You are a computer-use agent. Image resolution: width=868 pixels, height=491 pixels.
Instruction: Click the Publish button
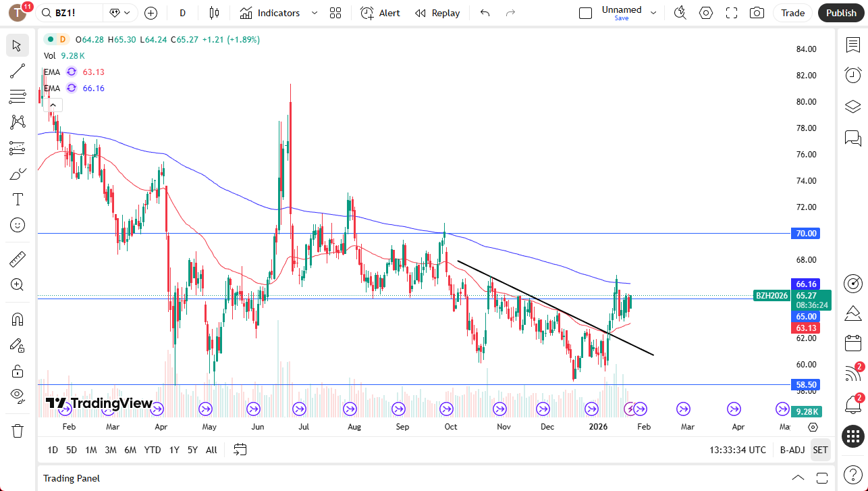pos(841,13)
